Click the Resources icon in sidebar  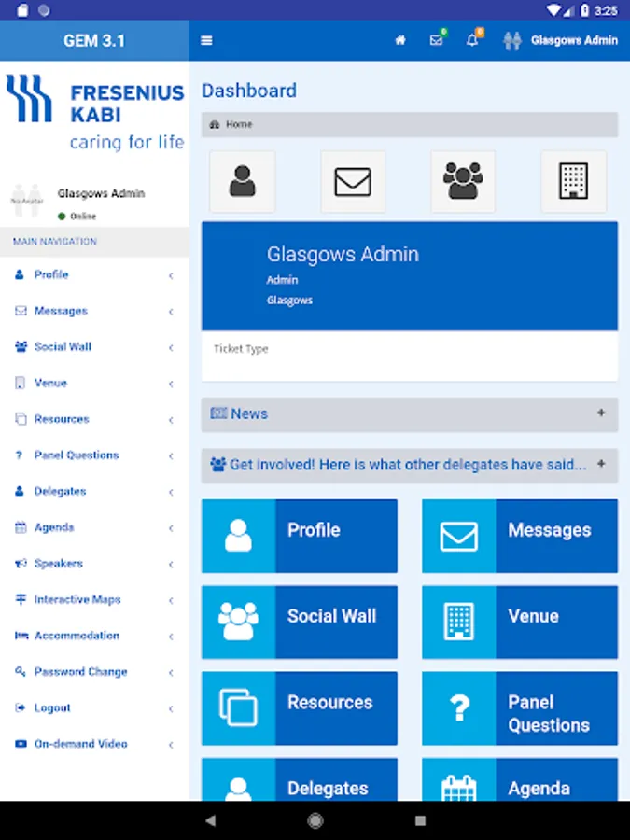pyautogui.click(x=21, y=419)
